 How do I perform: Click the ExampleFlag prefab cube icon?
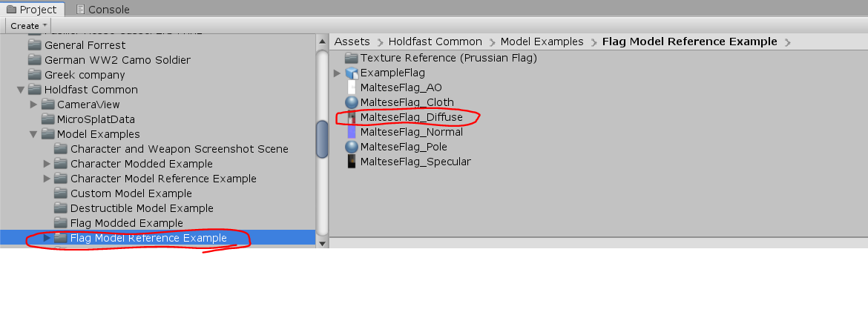(x=352, y=73)
